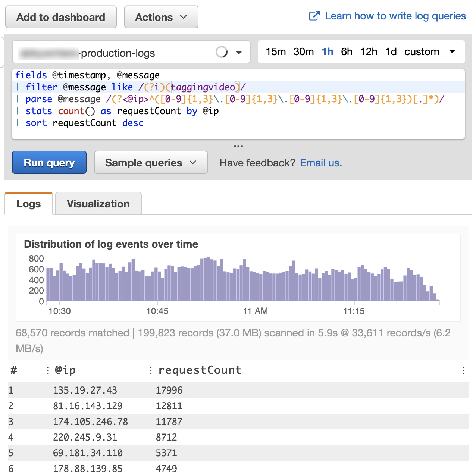
Task: Click the requestCount value 5371
Action: 166,453
